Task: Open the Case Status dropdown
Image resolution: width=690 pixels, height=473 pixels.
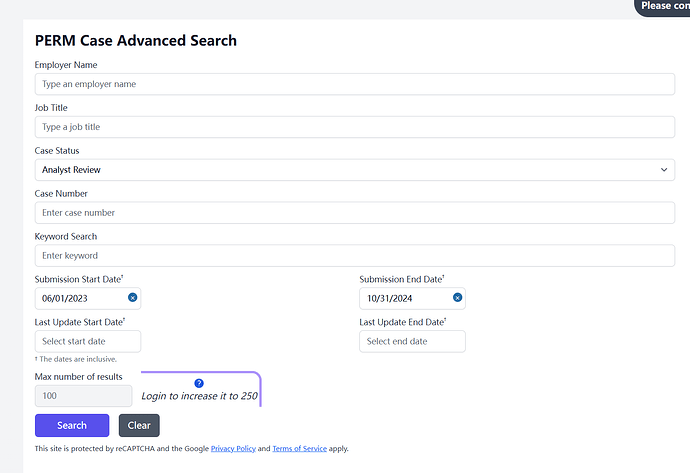Action: click(x=354, y=170)
